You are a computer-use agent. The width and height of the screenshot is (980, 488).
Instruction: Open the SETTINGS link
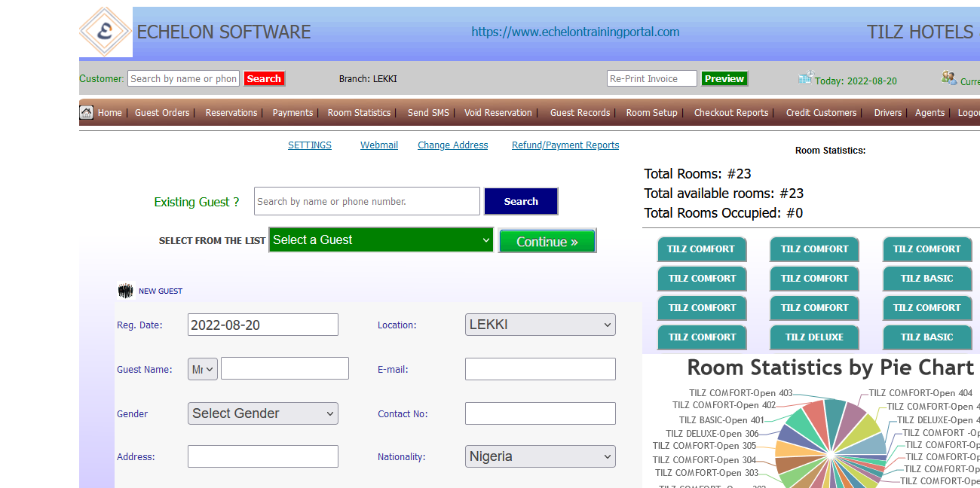click(310, 145)
